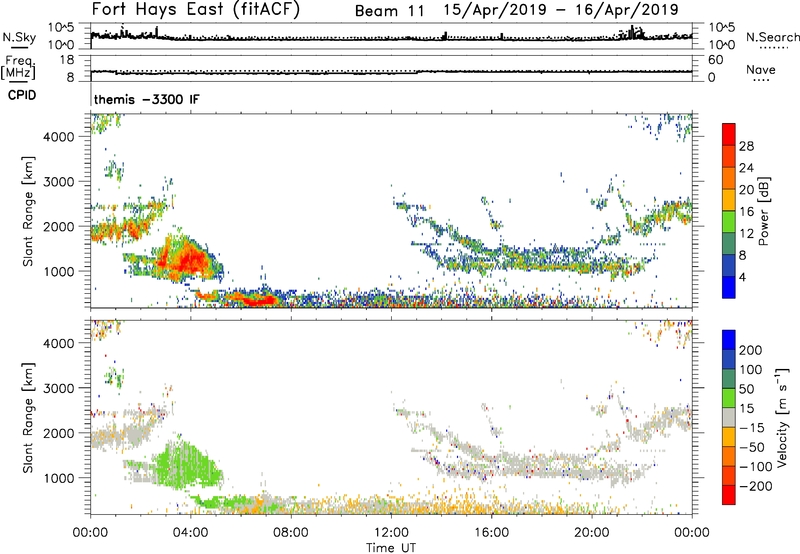Click the 'Nave' legend label
The image size is (800, 554).
[761, 69]
